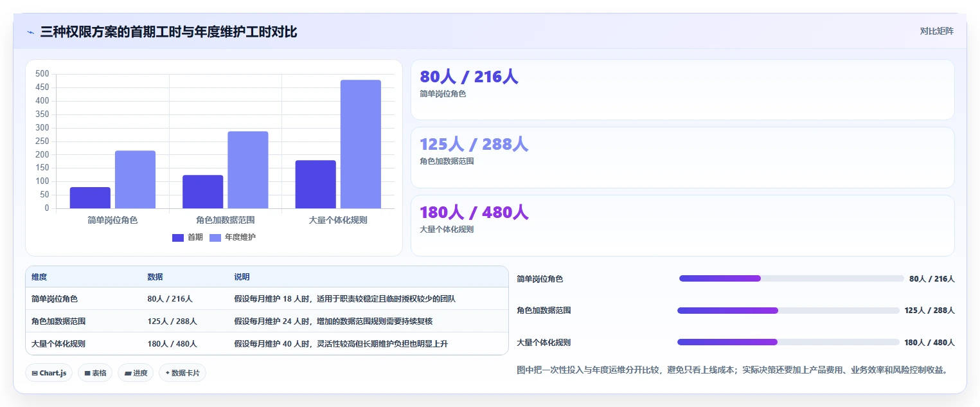The height and width of the screenshot is (407, 980).
Task: Click the 500 tick on the chart y-axis
Action: click(x=42, y=74)
